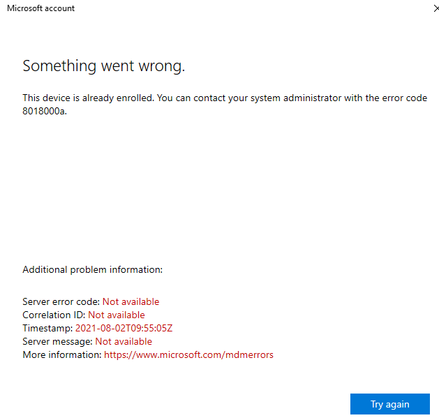Open the microsoft.com/mdmerrors link

click(189, 355)
